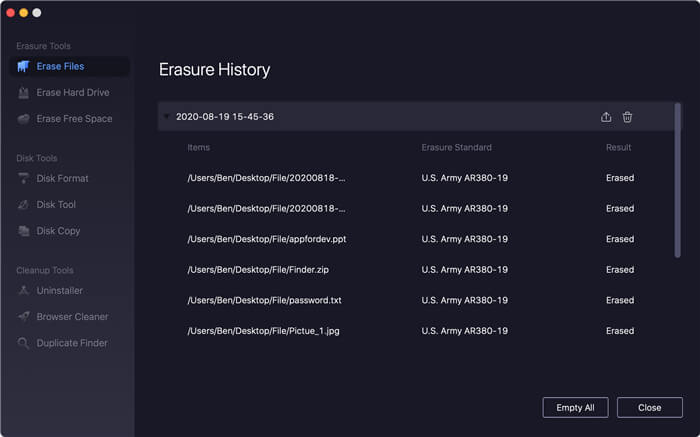
Task: Click the Items column header
Action: pyautogui.click(x=198, y=147)
